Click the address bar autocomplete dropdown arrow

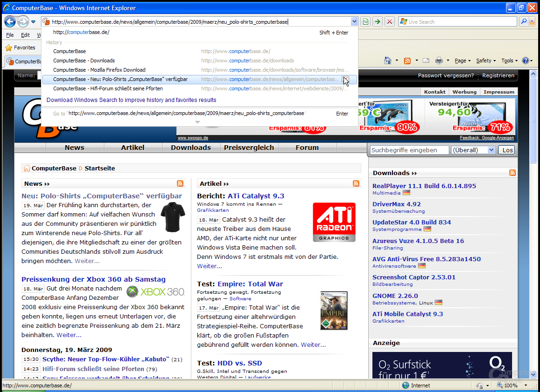click(x=354, y=22)
